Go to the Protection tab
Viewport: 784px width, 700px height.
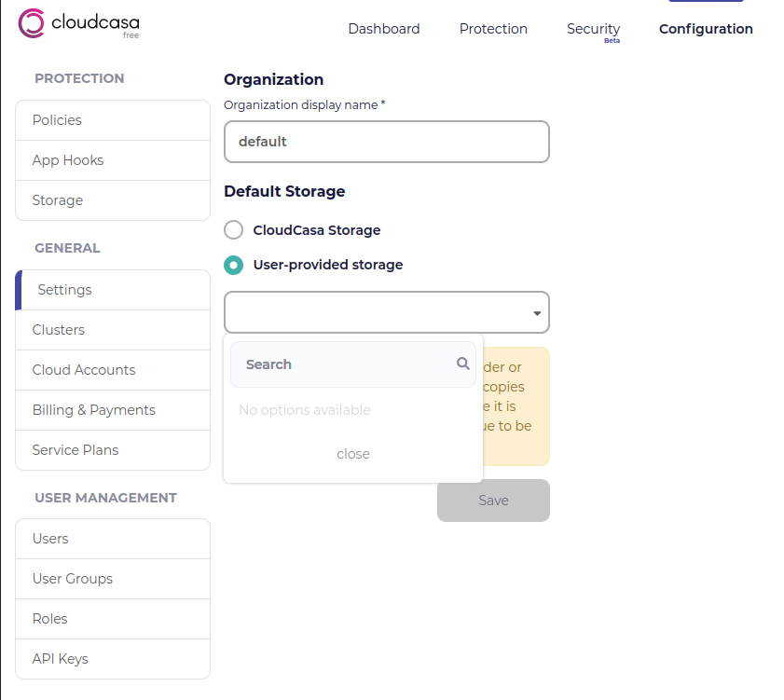tap(493, 29)
